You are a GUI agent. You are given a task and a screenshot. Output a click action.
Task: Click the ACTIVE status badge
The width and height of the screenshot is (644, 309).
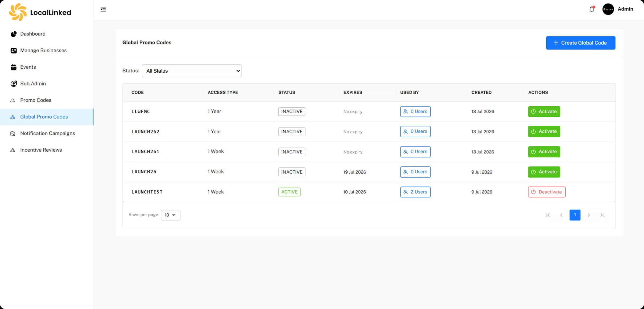point(289,192)
